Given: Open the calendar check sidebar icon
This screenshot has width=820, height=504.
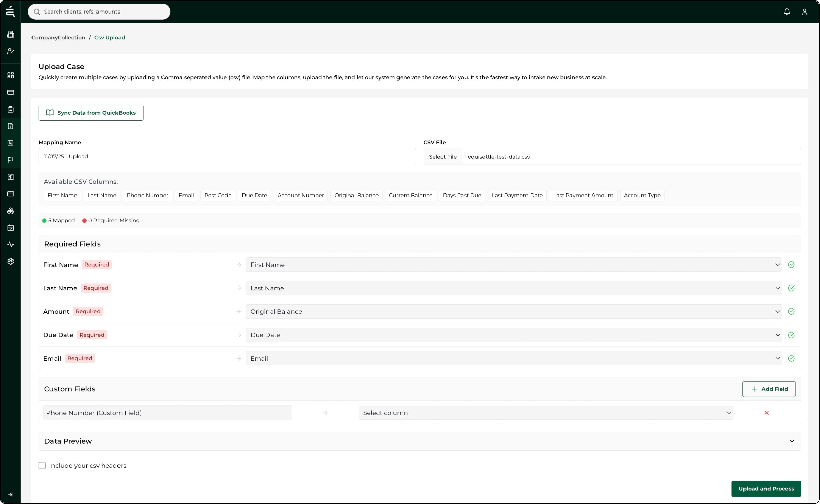Looking at the screenshot, I should tap(10, 228).
